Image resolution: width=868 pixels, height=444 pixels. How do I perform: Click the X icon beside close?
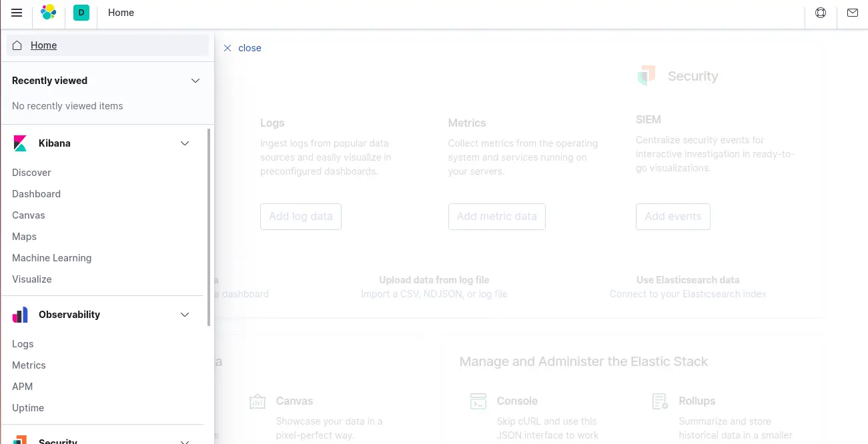pyautogui.click(x=228, y=48)
